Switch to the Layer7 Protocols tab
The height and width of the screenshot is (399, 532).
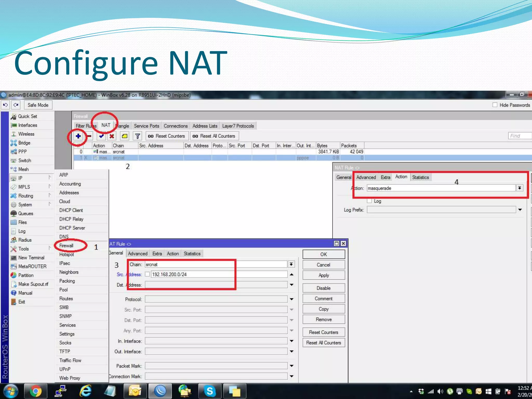coord(238,126)
